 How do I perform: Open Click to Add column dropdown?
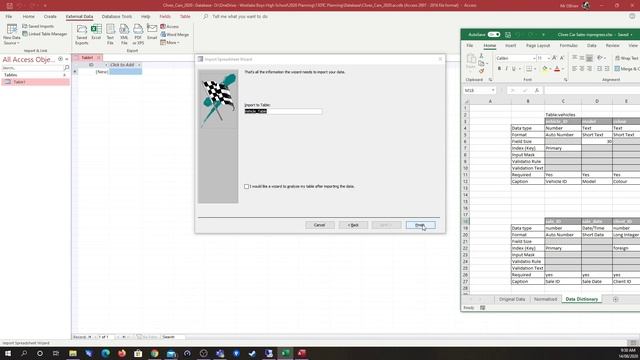139,65
